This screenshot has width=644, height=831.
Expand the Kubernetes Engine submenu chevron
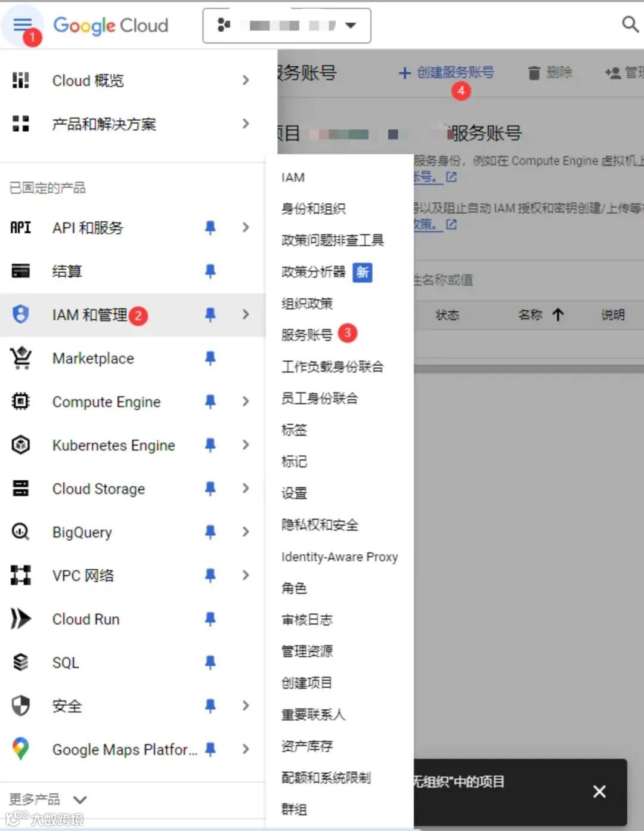click(246, 445)
